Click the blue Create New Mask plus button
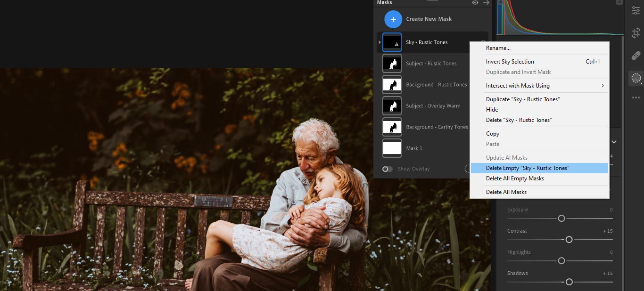 click(x=393, y=19)
